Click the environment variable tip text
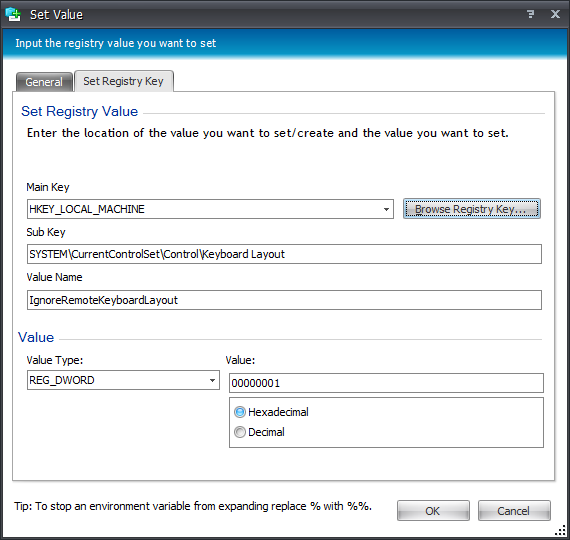 coord(193,506)
